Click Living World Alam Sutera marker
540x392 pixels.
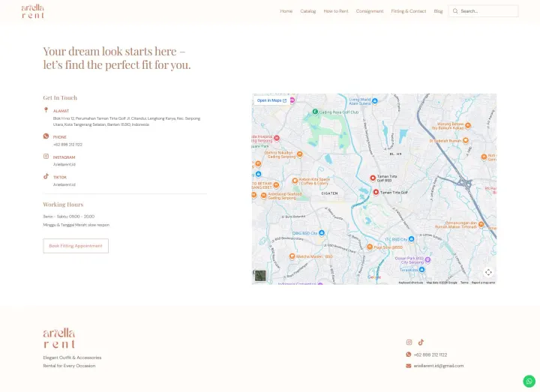[x=375, y=101]
